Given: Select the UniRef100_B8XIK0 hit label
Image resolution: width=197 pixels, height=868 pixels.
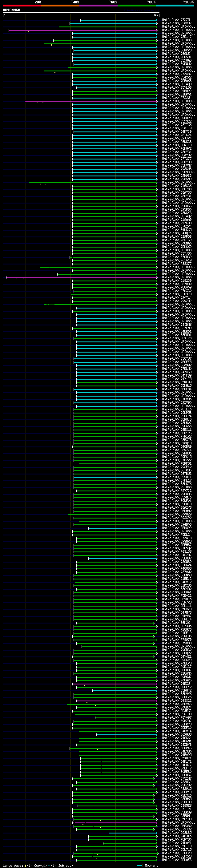Looking at the screenshot, I should (x=176, y=338).
